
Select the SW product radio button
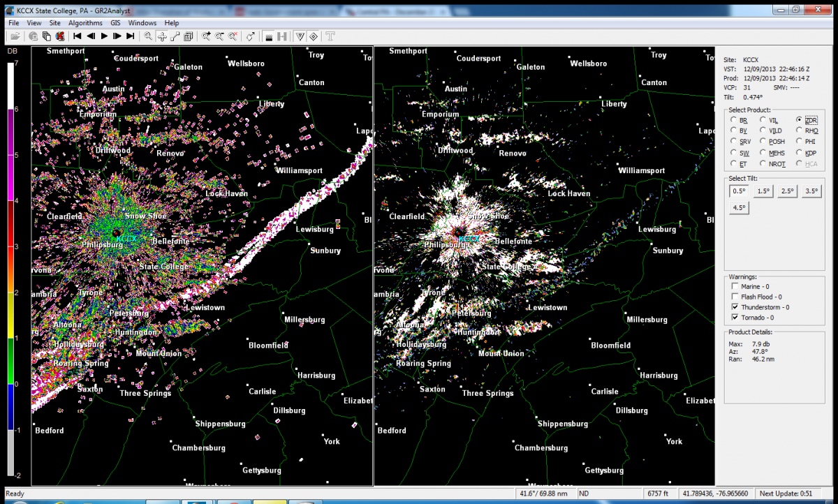click(733, 152)
